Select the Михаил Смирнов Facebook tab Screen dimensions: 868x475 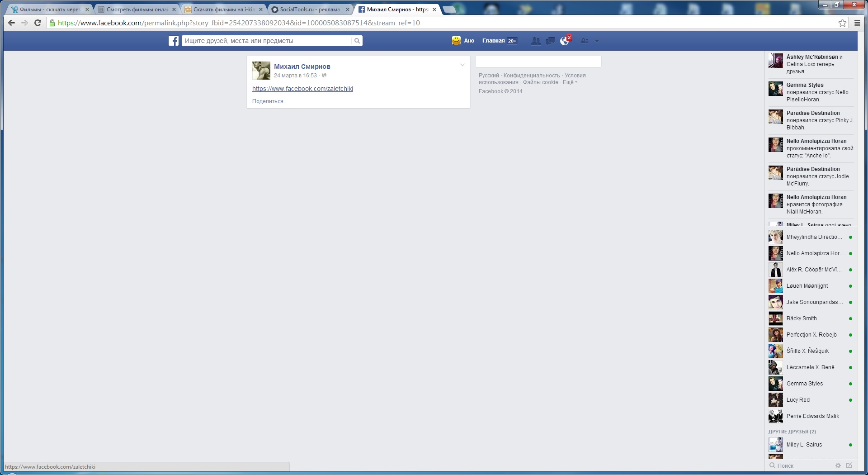point(397,9)
